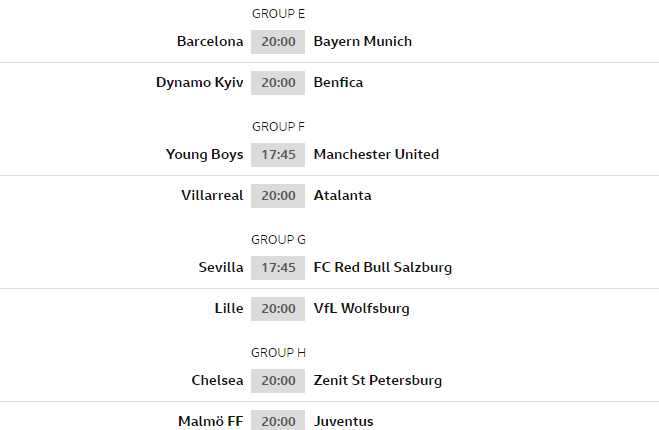
Task: Select the Barcelona vs Bayern 20:00 kickoff
Action: (278, 41)
